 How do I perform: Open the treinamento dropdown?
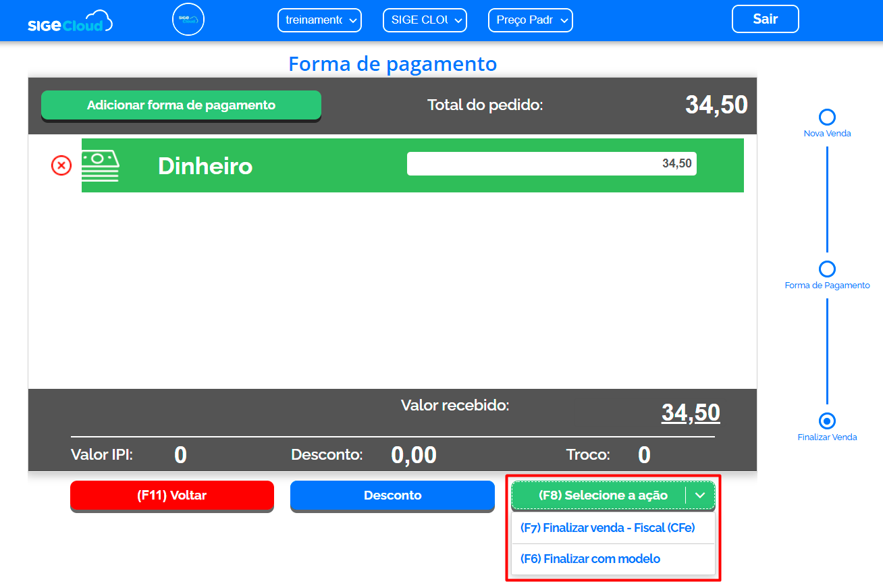click(320, 20)
